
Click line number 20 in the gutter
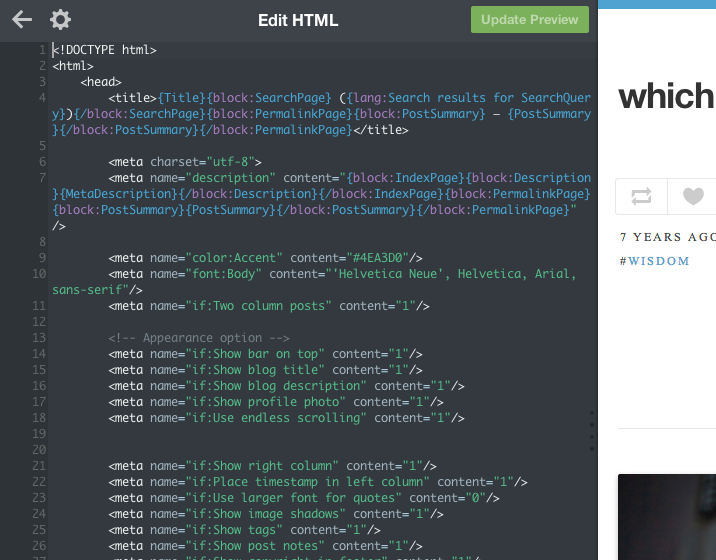point(39,449)
